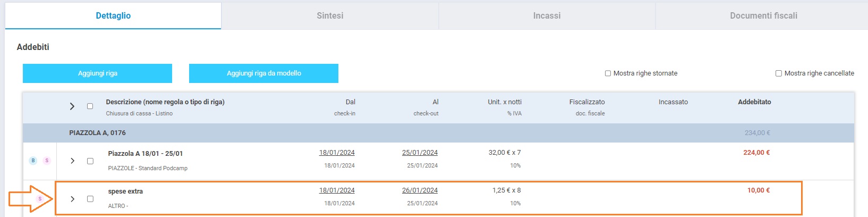
Task: Enable Mostra righe stornate checkbox
Action: tap(608, 73)
